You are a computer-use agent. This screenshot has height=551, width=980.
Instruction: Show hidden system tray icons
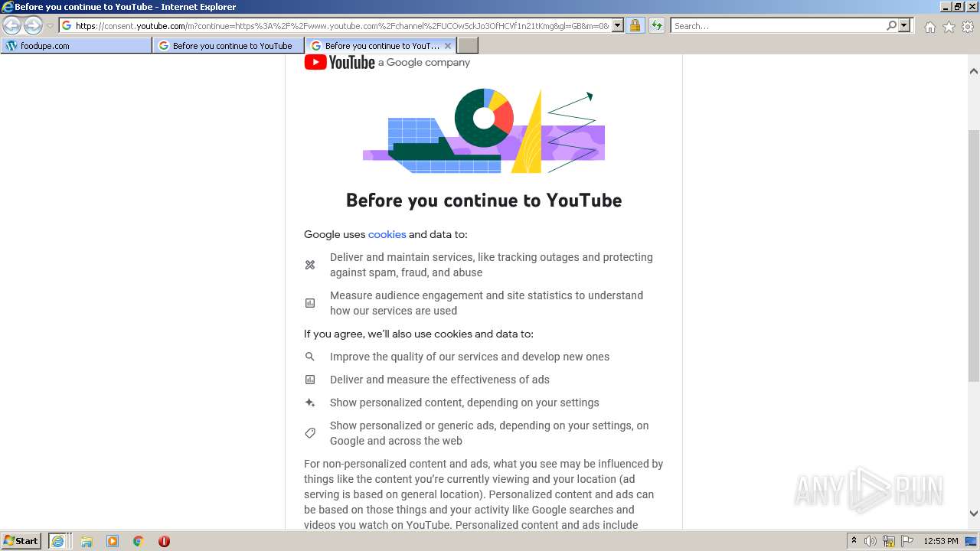pyautogui.click(x=854, y=541)
